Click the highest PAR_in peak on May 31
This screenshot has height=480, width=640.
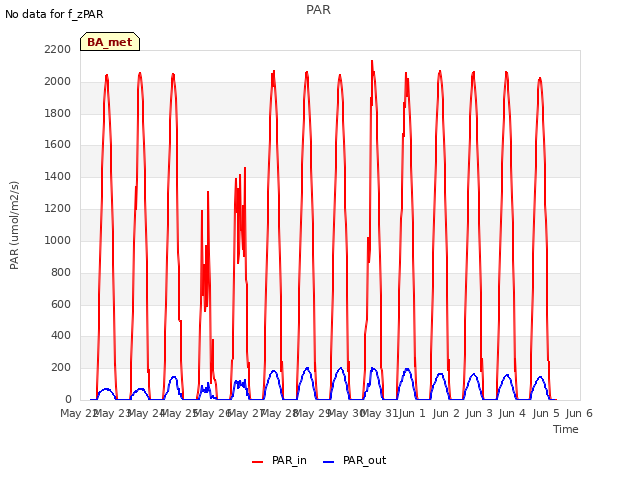coord(372,61)
